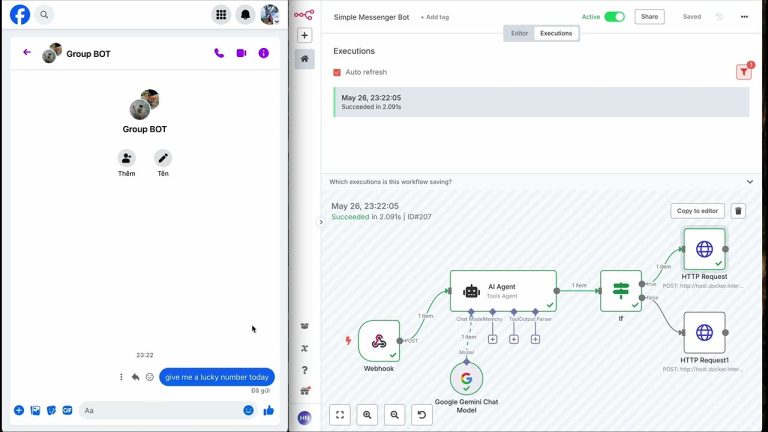Reply to the lucky number message
This screenshot has height=432, width=768.
(136, 377)
